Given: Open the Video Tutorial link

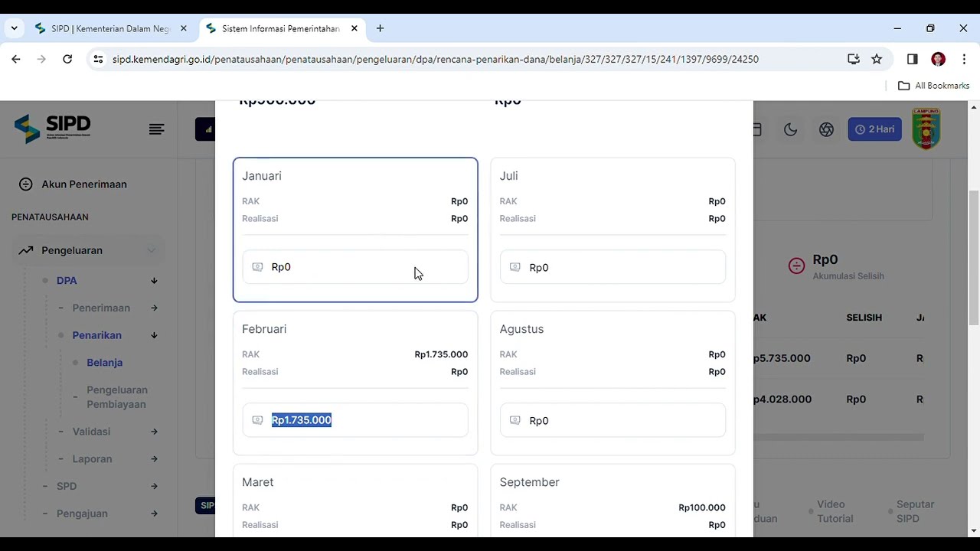Looking at the screenshot, I should coord(835,511).
